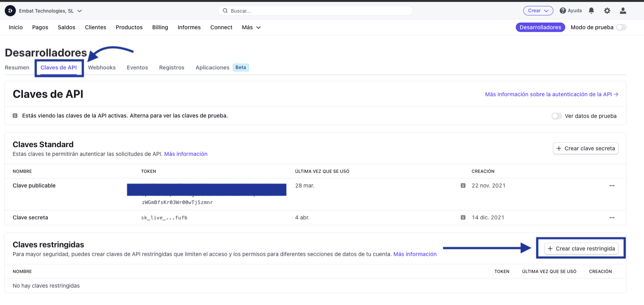Click info icon beside 14 dic. 2021
Image resolution: width=644 pixels, height=305 pixels.
(463, 218)
